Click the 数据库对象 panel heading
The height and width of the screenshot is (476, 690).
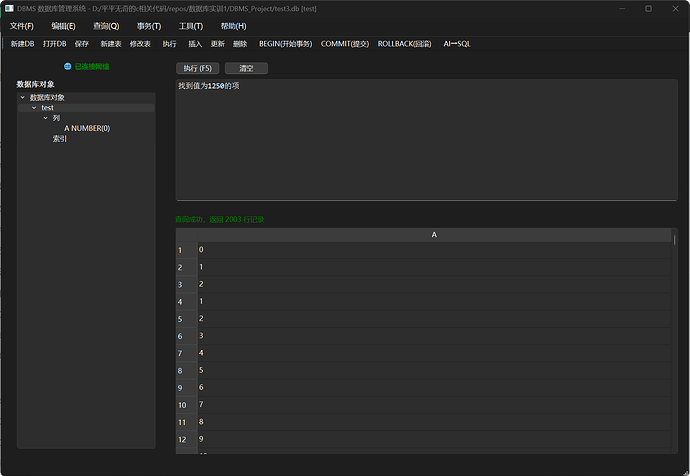pos(36,84)
